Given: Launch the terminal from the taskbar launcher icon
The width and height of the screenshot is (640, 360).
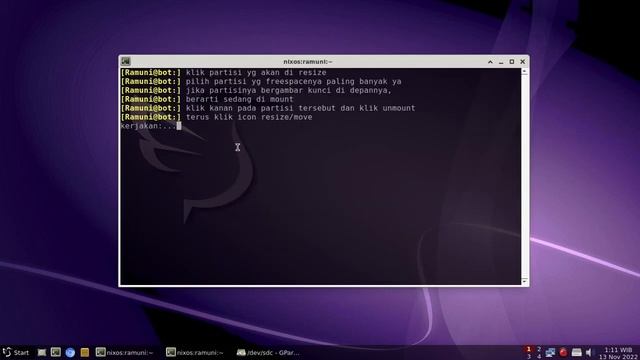Looking at the screenshot, I should (x=56, y=352).
